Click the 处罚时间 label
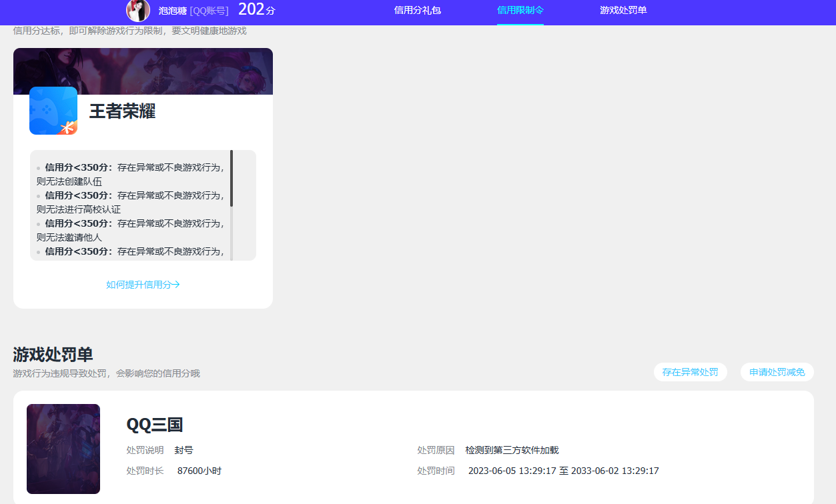Image resolution: width=836 pixels, height=504 pixels. (436, 471)
